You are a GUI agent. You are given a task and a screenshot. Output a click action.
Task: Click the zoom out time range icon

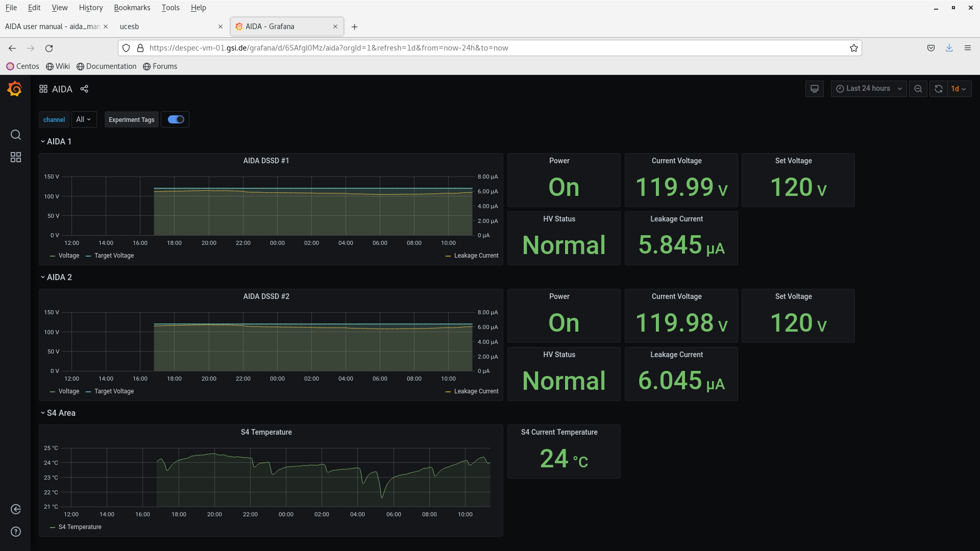(918, 89)
